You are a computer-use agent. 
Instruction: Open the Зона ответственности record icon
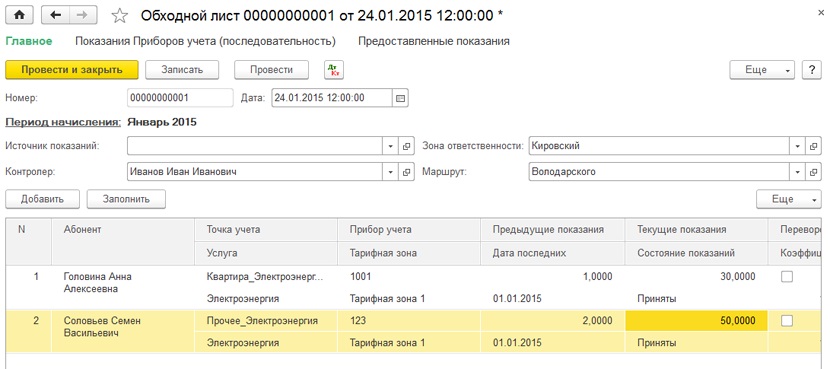[813, 146]
